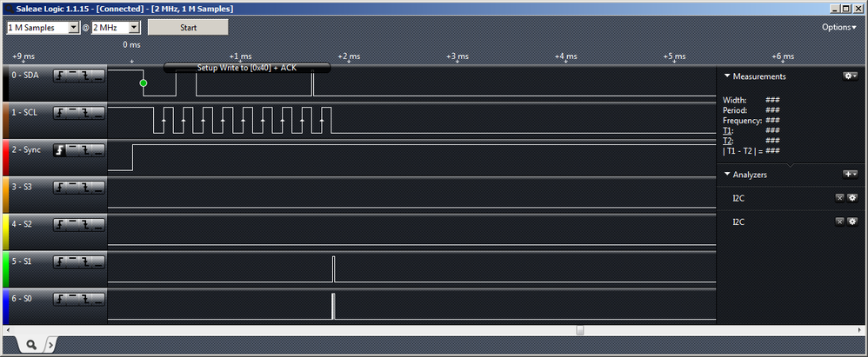Click the 2 - Sync channel label

coord(26,150)
